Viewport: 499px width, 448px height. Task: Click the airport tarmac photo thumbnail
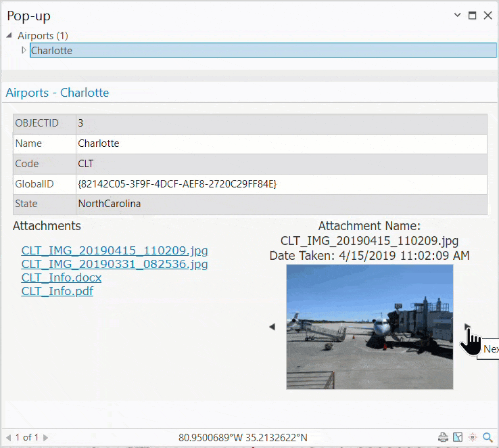[369, 327]
